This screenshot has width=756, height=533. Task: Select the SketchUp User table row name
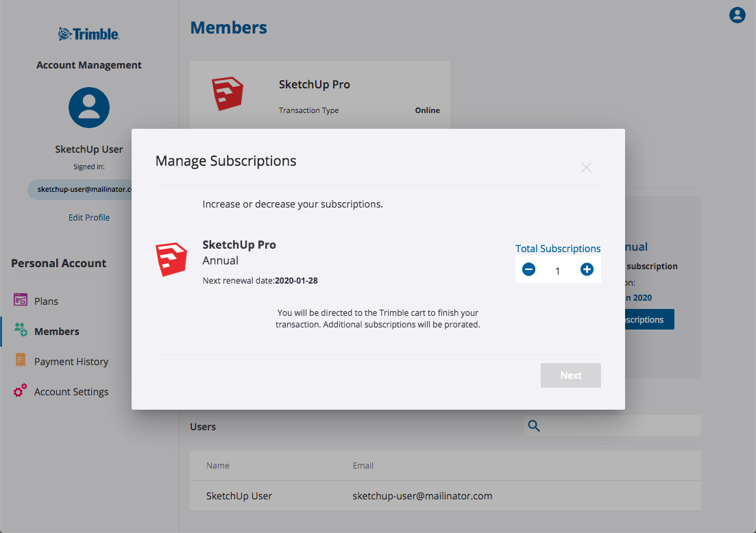pos(239,496)
